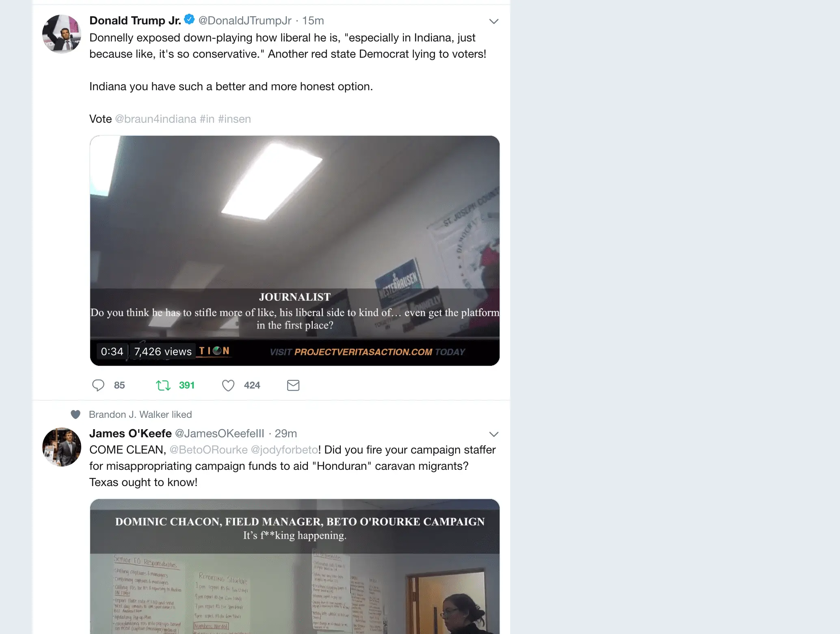The image size is (840, 634).
Task: Expand the Donald Trump Jr. tweet options chevron
Action: coord(494,21)
